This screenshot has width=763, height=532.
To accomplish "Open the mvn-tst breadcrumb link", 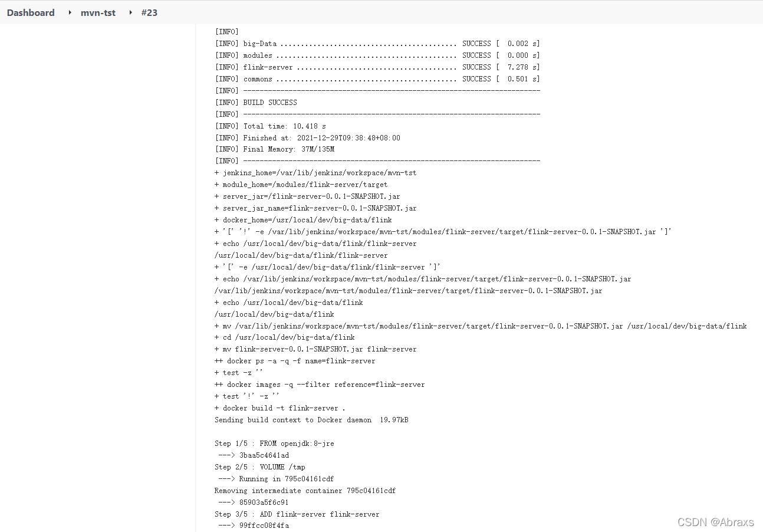I will pos(98,12).
